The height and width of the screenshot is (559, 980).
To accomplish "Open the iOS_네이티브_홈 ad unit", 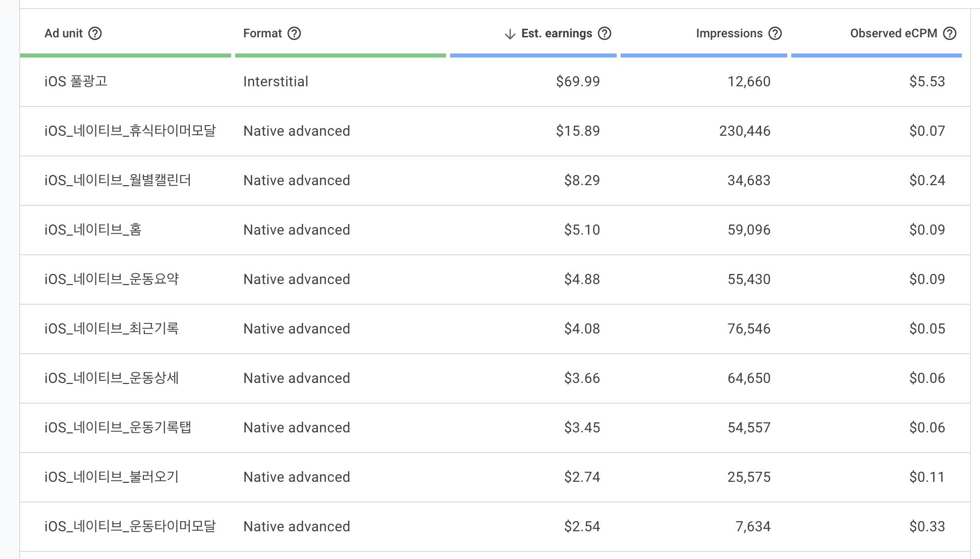I will click(x=93, y=230).
